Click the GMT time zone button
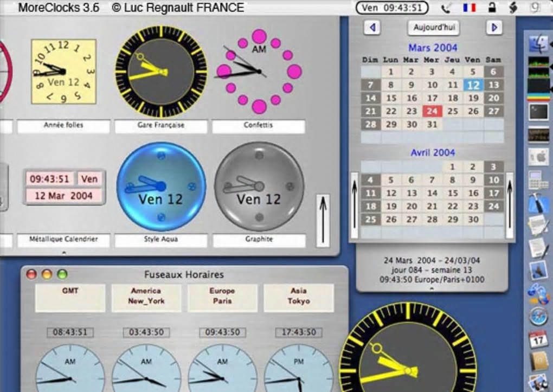The width and height of the screenshot is (553, 392). pyautogui.click(x=70, y=298)
